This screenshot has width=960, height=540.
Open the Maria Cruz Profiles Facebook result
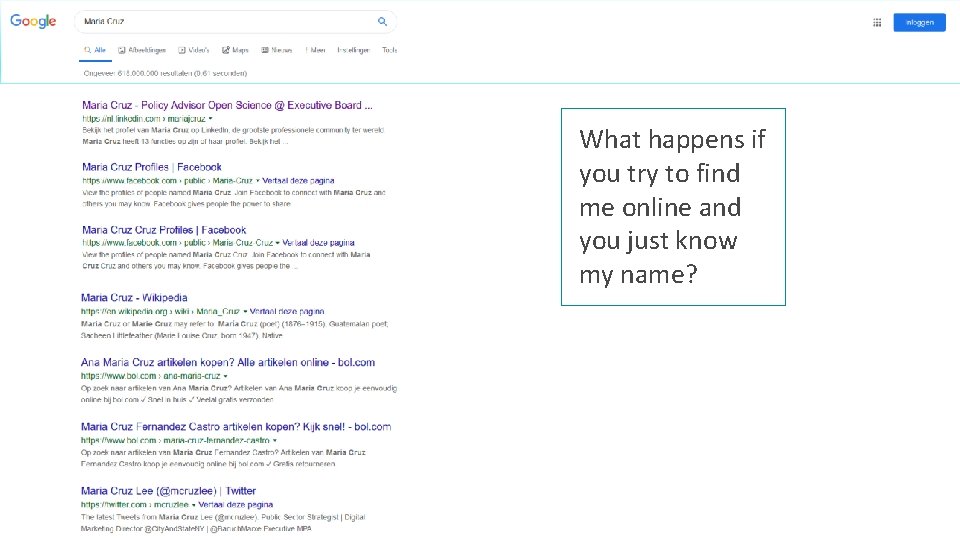(x=152, y=167)
